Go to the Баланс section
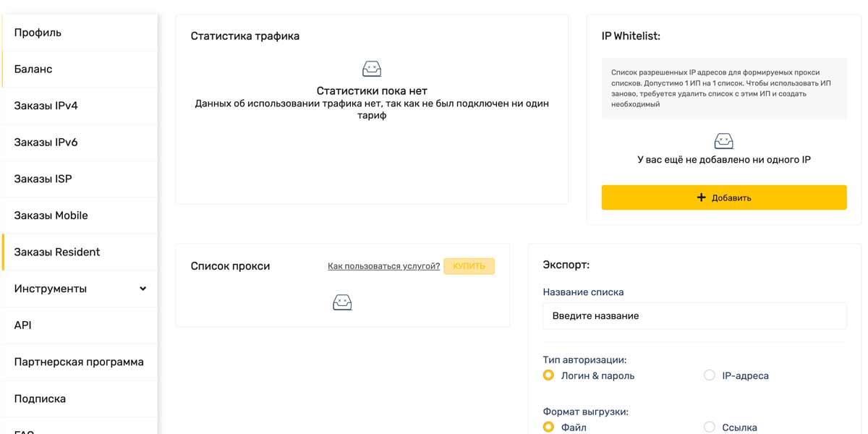 [x=33, y=69]
